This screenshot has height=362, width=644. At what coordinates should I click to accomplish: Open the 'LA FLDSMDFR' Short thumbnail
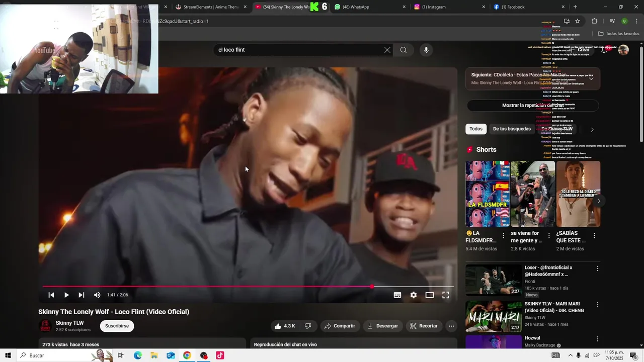tap(488, 194)
